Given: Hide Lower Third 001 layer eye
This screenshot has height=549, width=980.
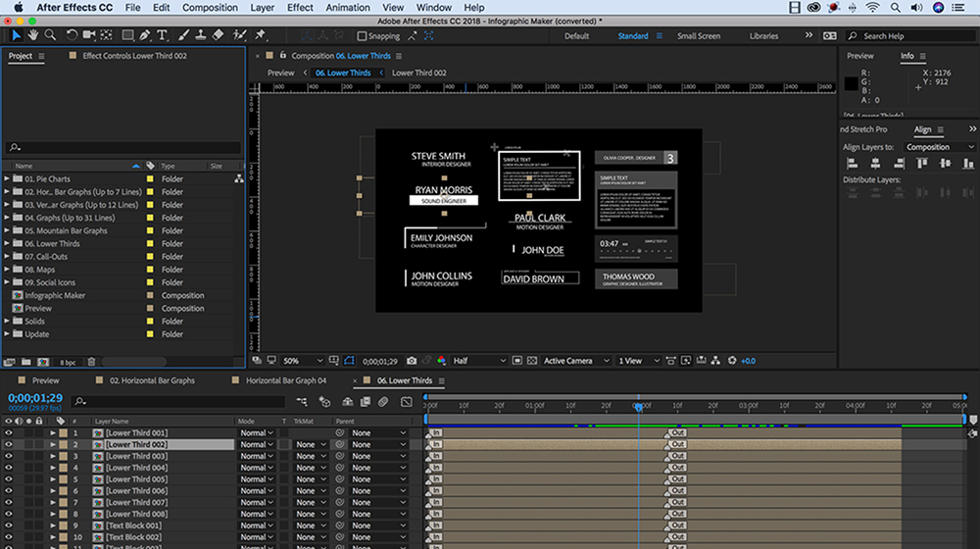Looking at the screenshot, I should coord(8,432).
